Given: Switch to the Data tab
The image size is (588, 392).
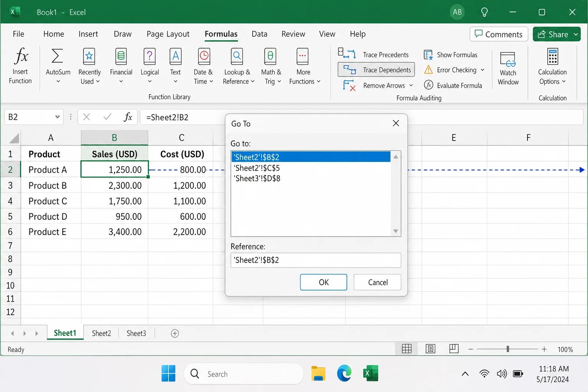Looking at the screenshot, I should (259, 34).
